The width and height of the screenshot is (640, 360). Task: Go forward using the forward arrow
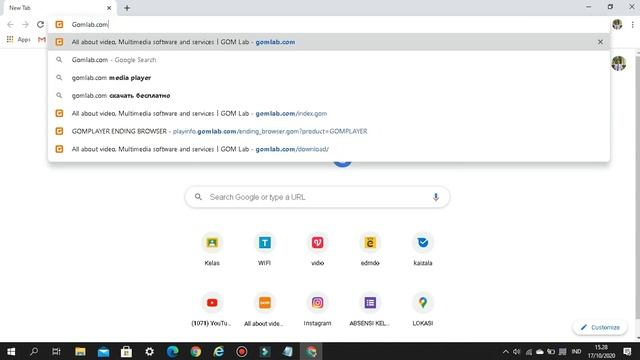(x=25, y=24)
